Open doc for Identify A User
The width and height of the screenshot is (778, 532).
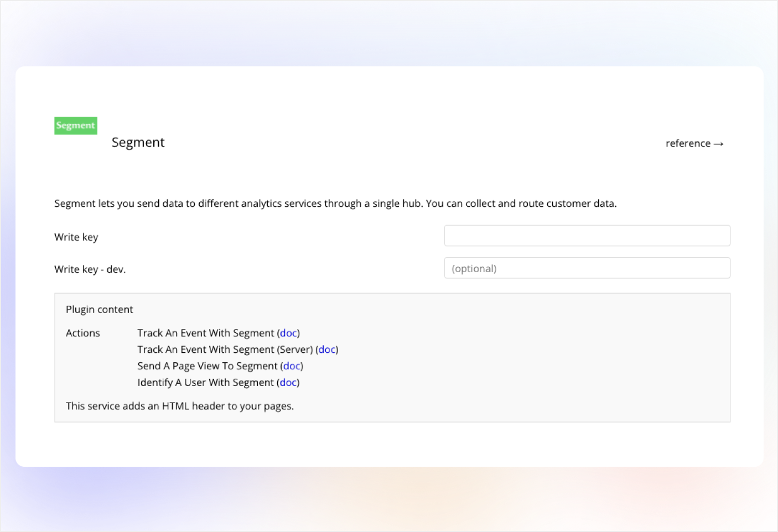tap(288, 383)
